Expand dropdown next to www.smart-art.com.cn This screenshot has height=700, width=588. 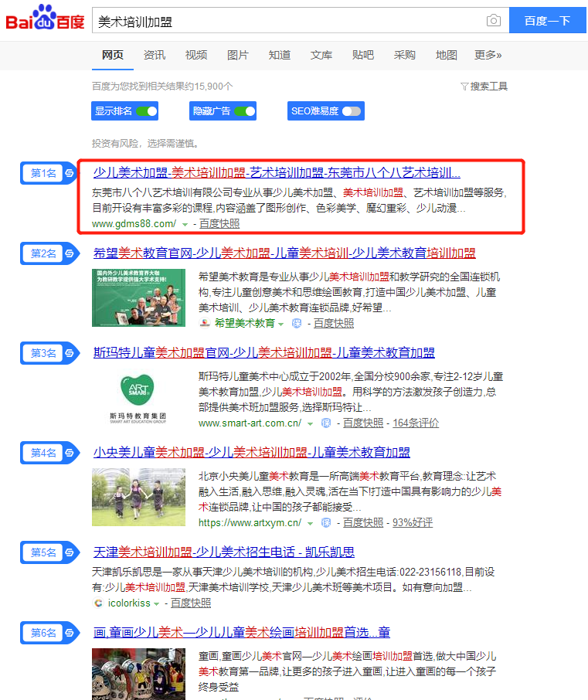pyautogui.click(x=310, y=423)
